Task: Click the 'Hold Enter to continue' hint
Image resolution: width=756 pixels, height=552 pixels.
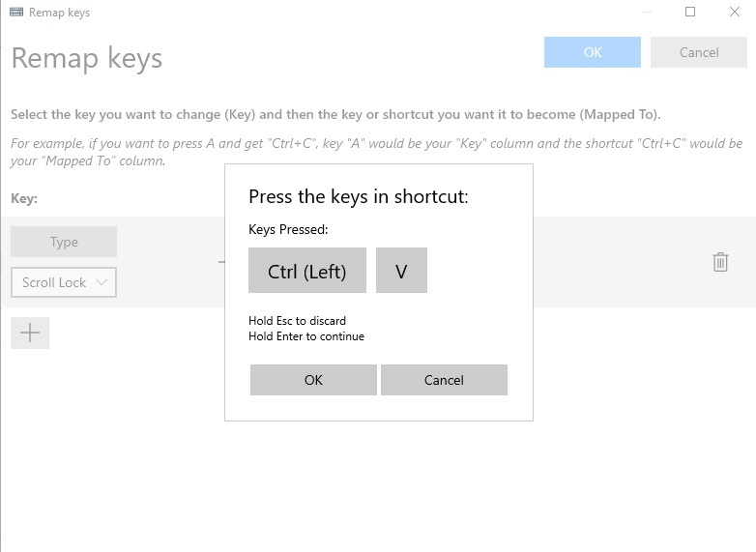Action: 306,336
